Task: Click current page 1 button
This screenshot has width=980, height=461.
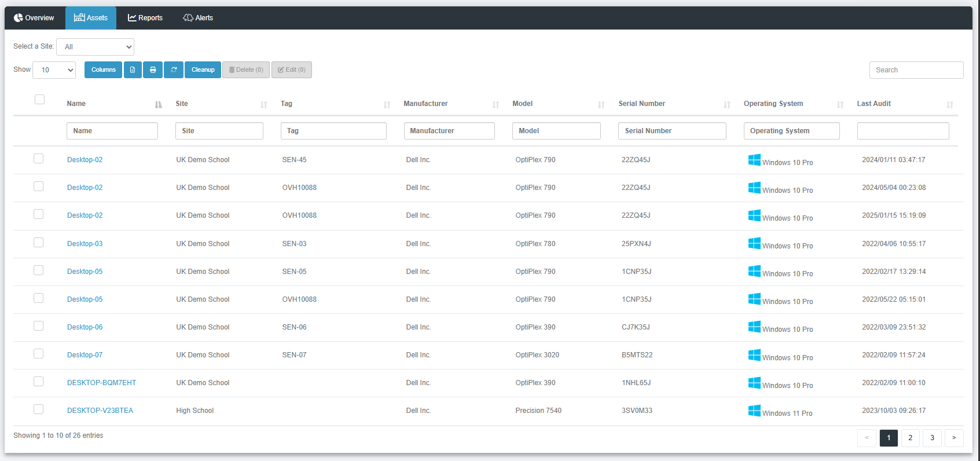Action: pyautogui.click(x=889, y=438)
